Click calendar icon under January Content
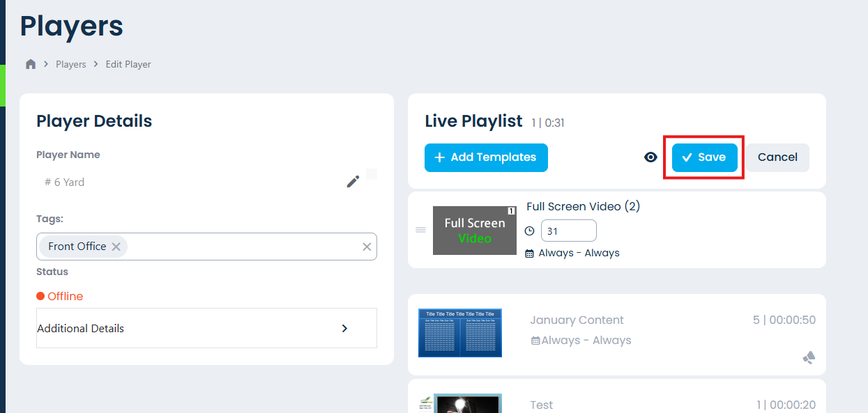868x413 pixels. (535, 341)
